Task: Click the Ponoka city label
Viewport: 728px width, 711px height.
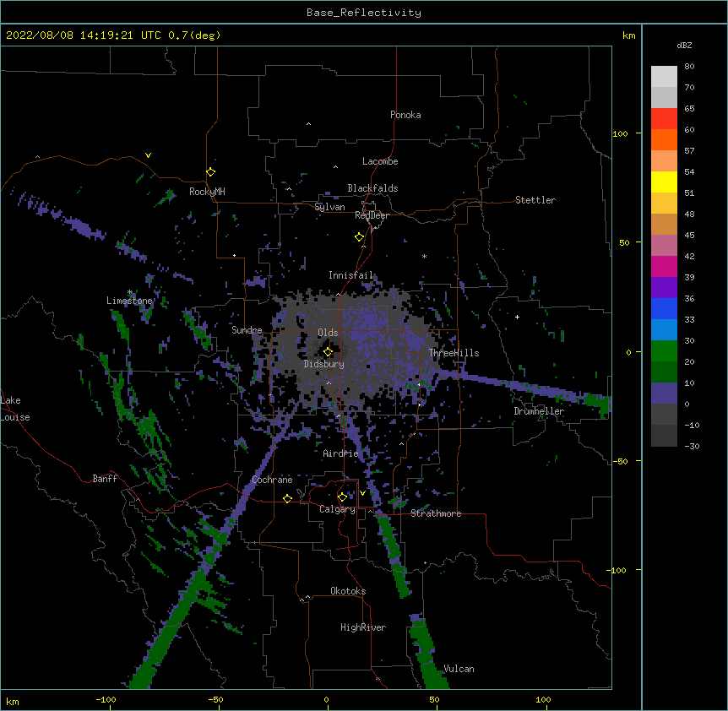Action: [405, 115]
